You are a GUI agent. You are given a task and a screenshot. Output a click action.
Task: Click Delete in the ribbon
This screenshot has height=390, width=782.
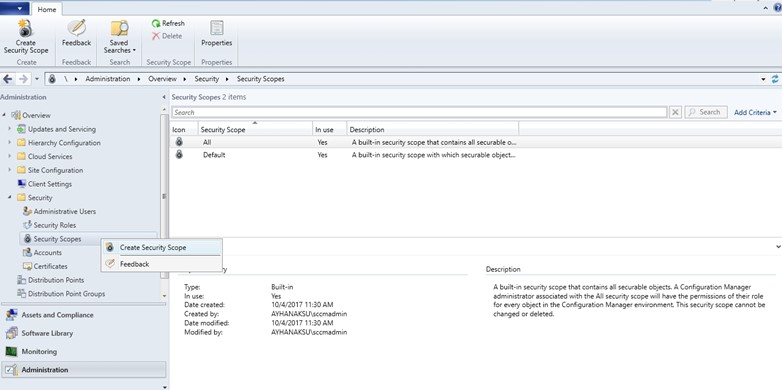click(x=167, y=36)
